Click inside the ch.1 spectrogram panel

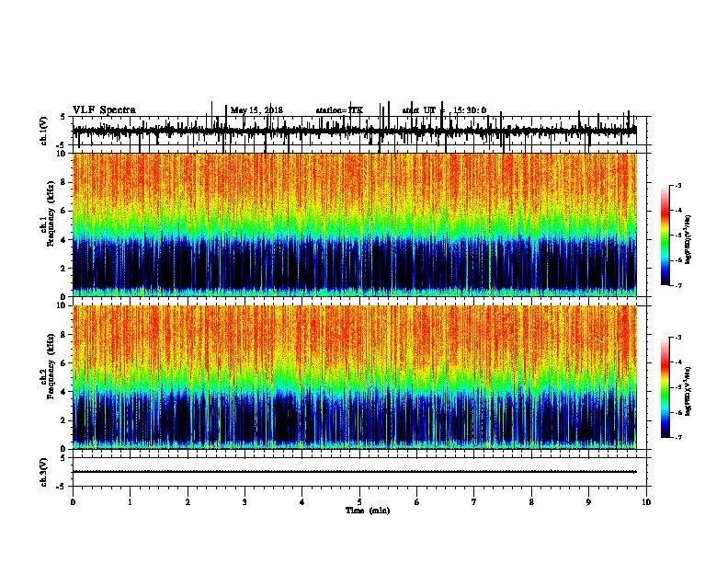(x=354, y=224)
